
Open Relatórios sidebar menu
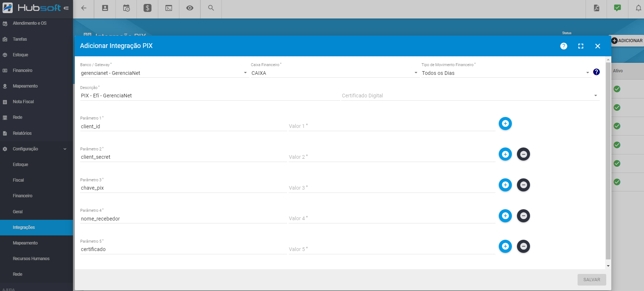point(36,133)
